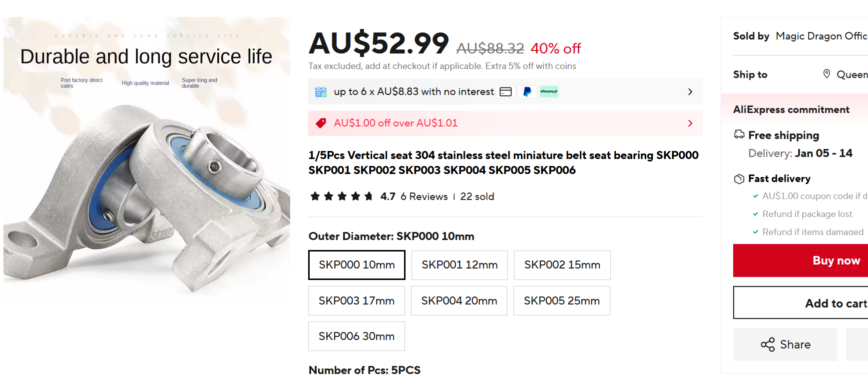
Task: Click the bearing product image
Action: click(147, 160)
